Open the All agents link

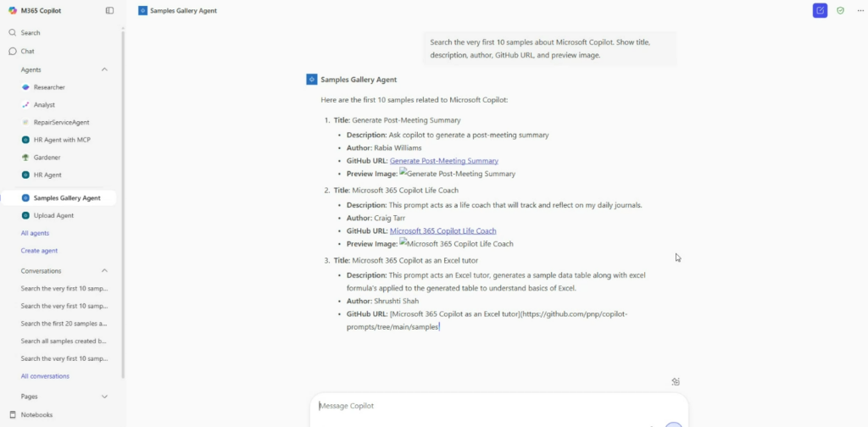click(x=35, y=234)
